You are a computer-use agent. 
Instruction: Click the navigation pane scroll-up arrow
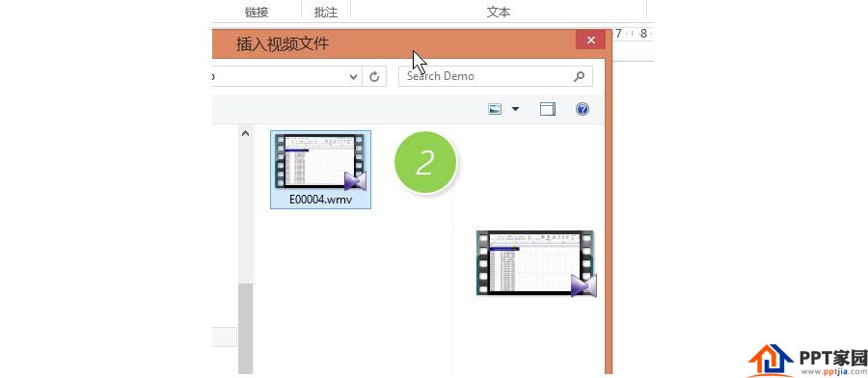245,133
